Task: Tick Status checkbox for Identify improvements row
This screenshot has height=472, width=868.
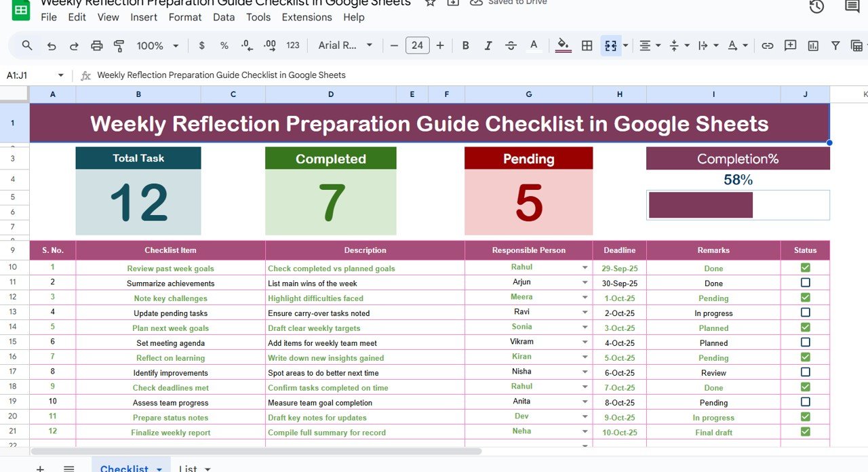Action: click(x=805, y=372)
